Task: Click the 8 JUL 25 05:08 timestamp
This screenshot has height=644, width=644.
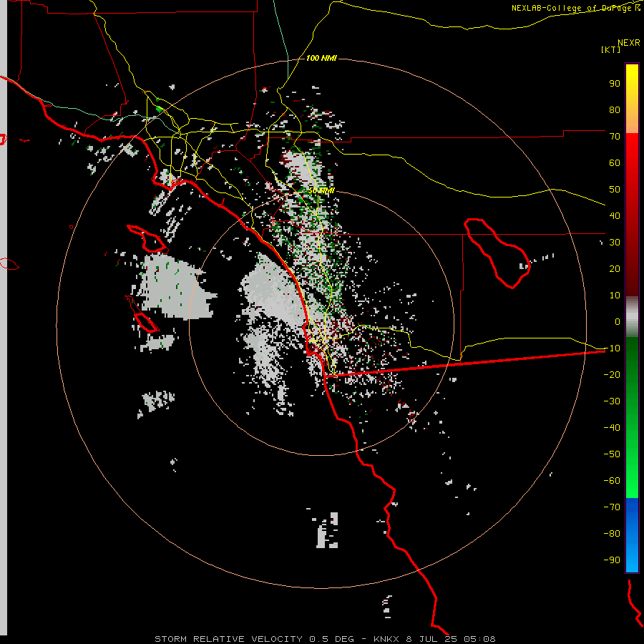Action: (x=451, y=639)
